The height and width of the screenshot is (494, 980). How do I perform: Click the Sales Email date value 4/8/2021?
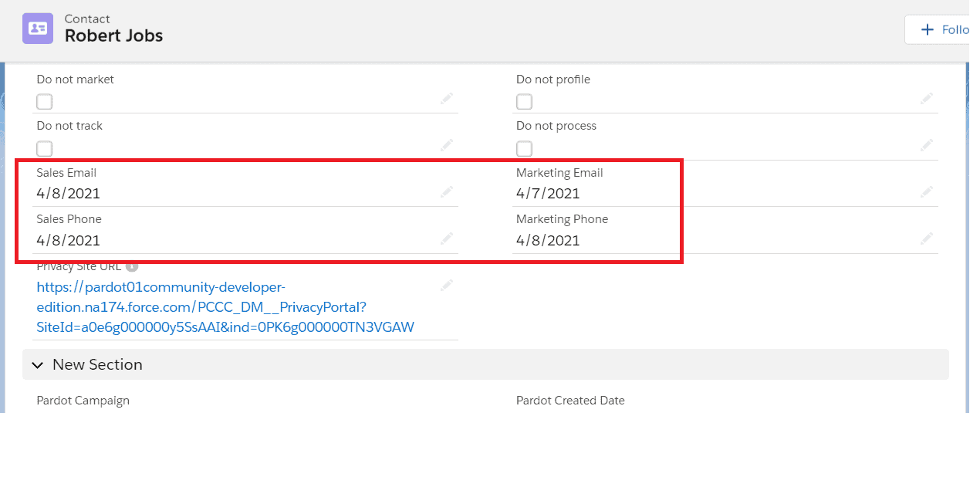click(x=68, y=193)
